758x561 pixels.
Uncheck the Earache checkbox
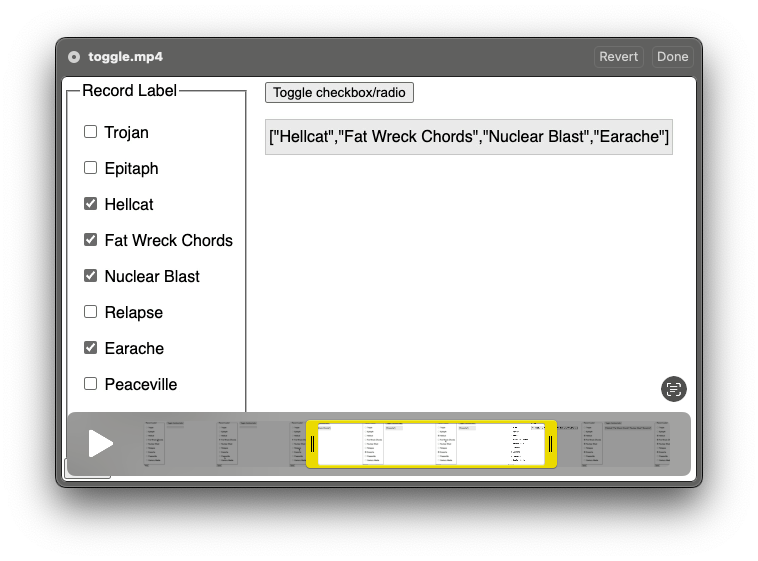(x=90, y=348)
